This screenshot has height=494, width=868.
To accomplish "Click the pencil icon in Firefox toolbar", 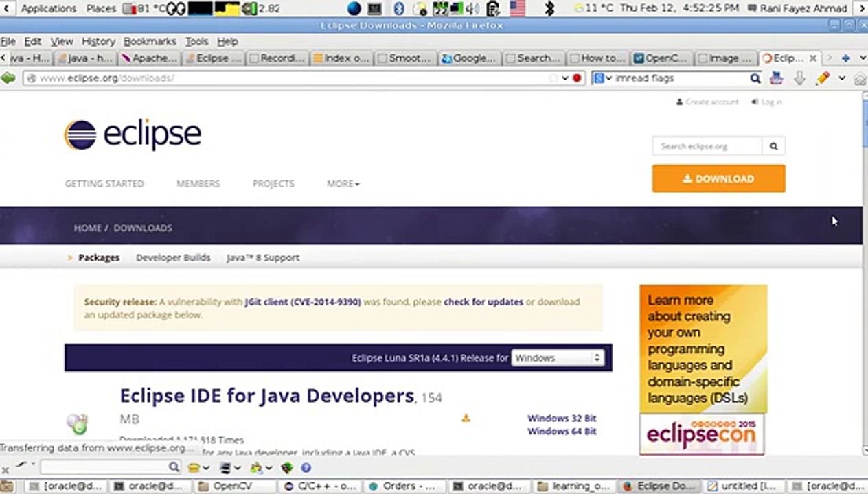I will point(823,78).
